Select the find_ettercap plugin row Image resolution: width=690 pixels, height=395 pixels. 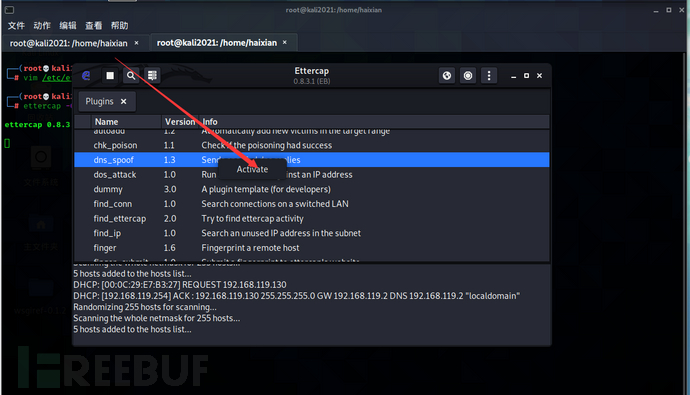coord(312,219)
